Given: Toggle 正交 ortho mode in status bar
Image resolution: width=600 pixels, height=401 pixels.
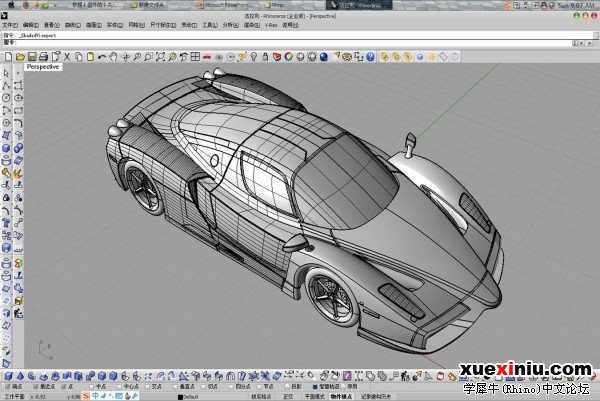Looking at the screenshot, I should (288, 397).
